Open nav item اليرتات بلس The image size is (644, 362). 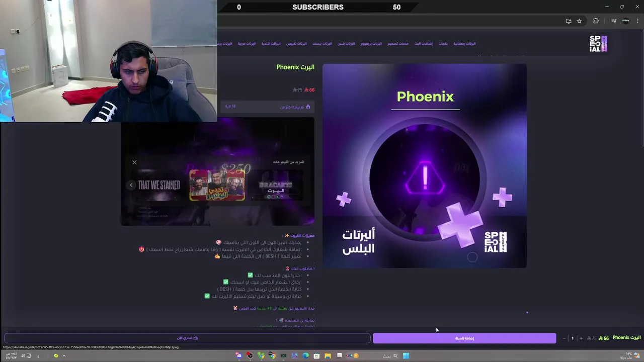[x=346, y=44]
